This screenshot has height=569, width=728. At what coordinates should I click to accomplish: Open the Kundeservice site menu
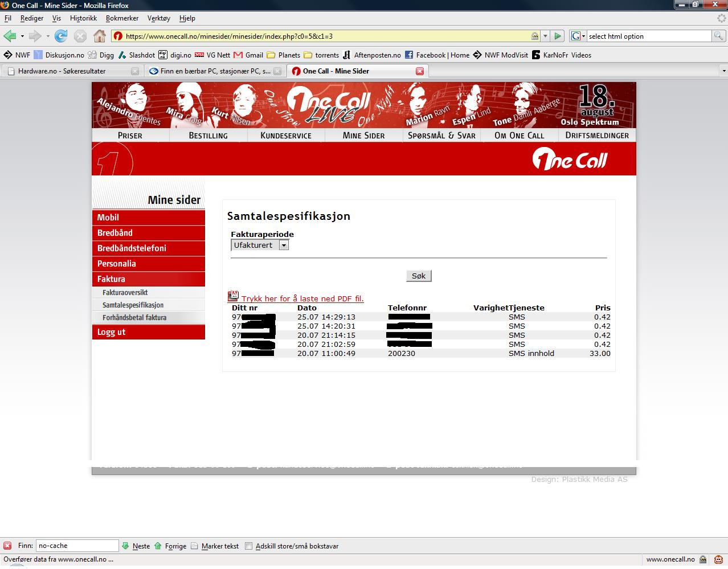pyautogui.click(x=286, y=136)
